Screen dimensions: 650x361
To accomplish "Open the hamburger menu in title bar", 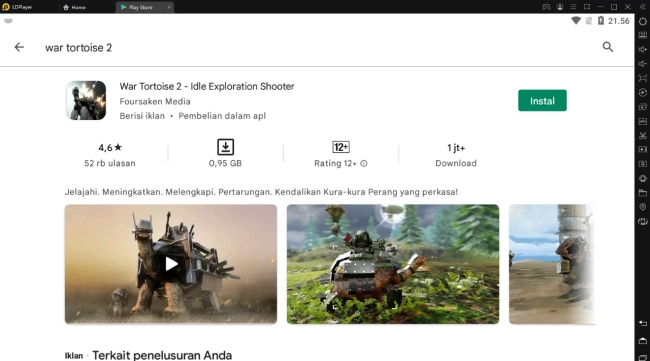I will click(x=573, y=7).
